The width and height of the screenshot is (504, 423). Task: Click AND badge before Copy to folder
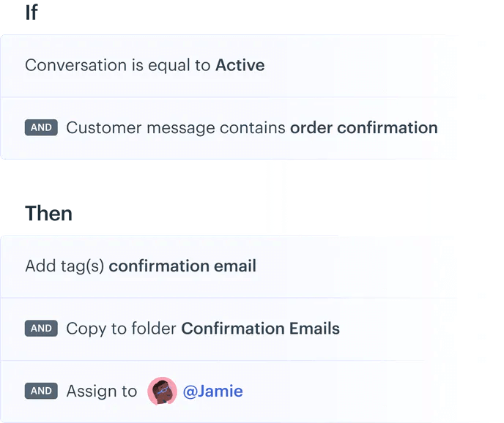pyautogui.click(x=41, y=329)
